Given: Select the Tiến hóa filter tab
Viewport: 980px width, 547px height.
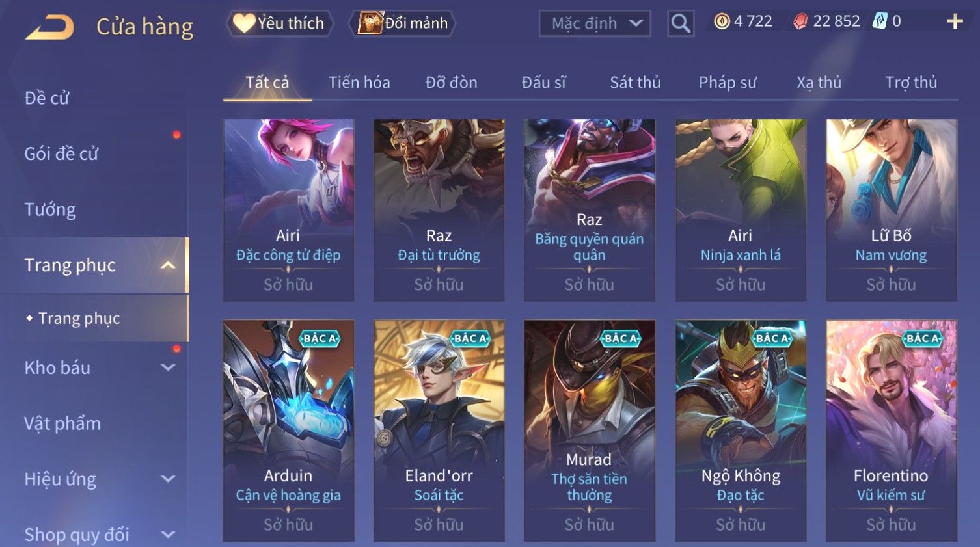Looking at the screenshot, I should [x=359, y=83].
